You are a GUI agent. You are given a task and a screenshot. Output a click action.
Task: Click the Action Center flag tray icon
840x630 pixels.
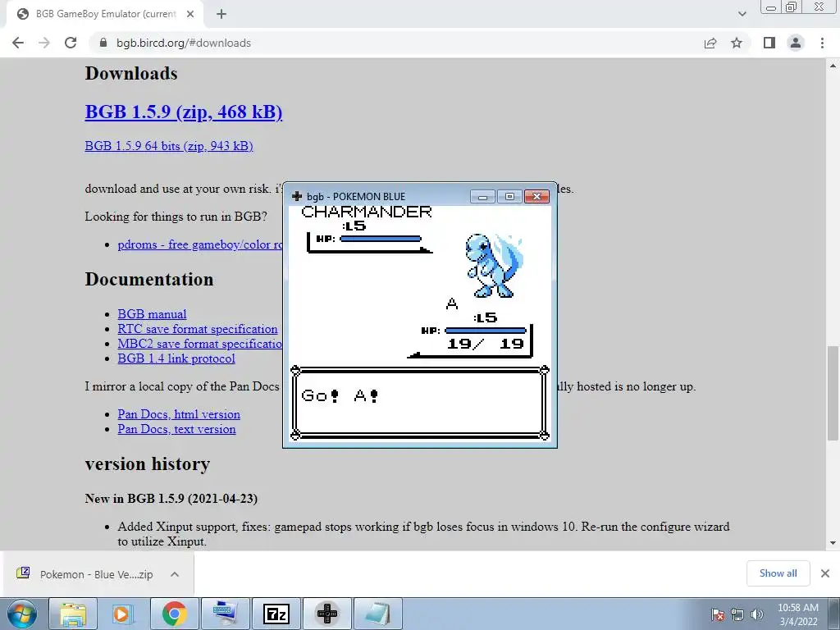pyautogui.click(x=718, y=614)
